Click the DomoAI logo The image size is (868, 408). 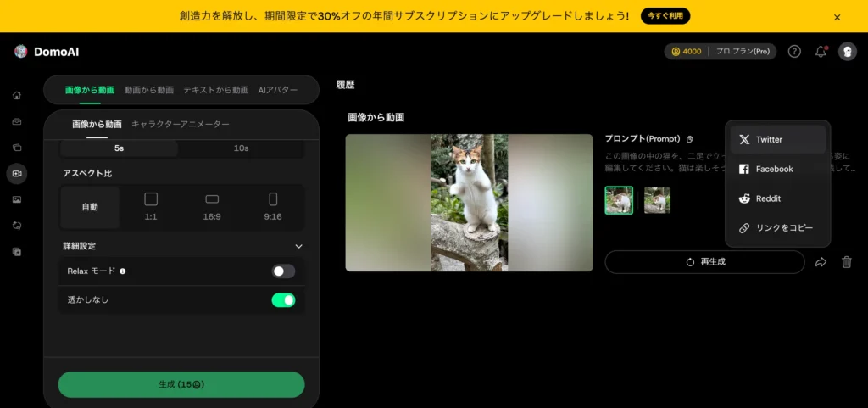[47, 52]
